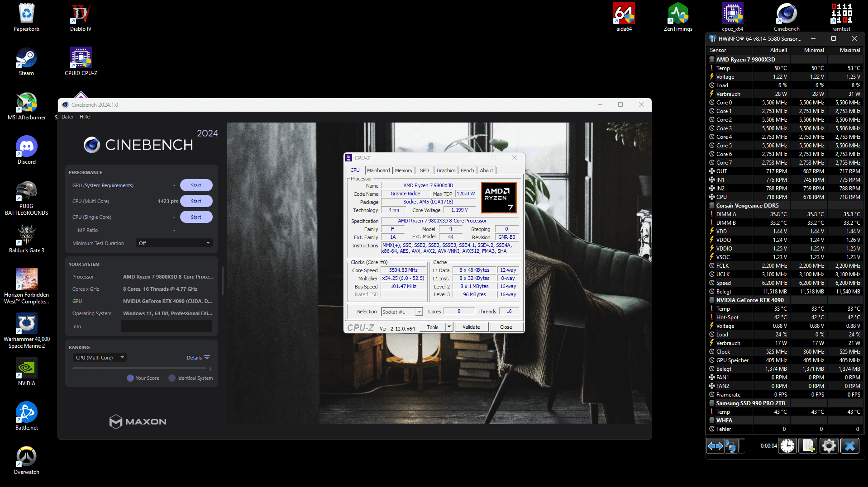Select the cpuz_x64 desktop icon
868x487 pixels.
[x=732, y=18]
